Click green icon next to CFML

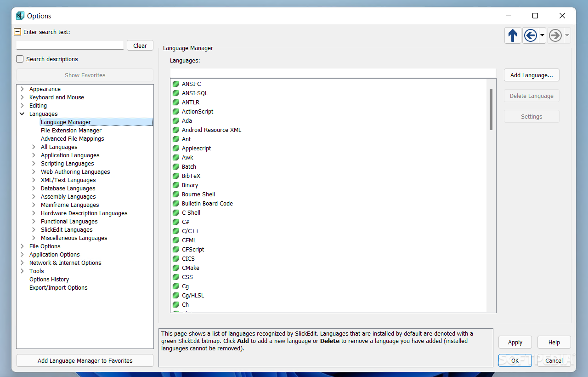point(175,240)
